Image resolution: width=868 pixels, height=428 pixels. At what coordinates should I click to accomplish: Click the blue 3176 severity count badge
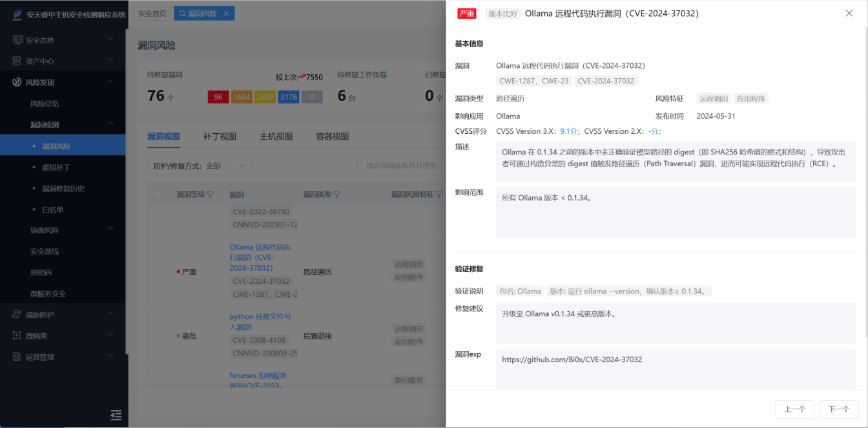point(289,97)
